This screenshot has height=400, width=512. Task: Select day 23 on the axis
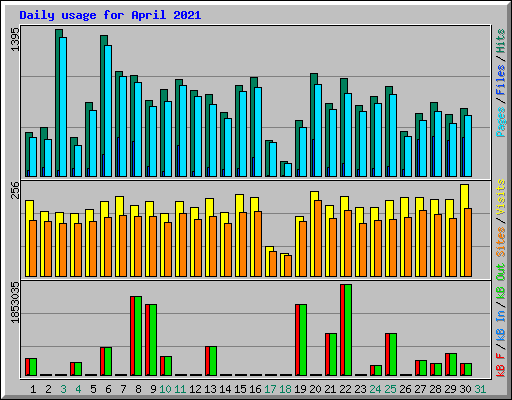click(x=360, y=389)
